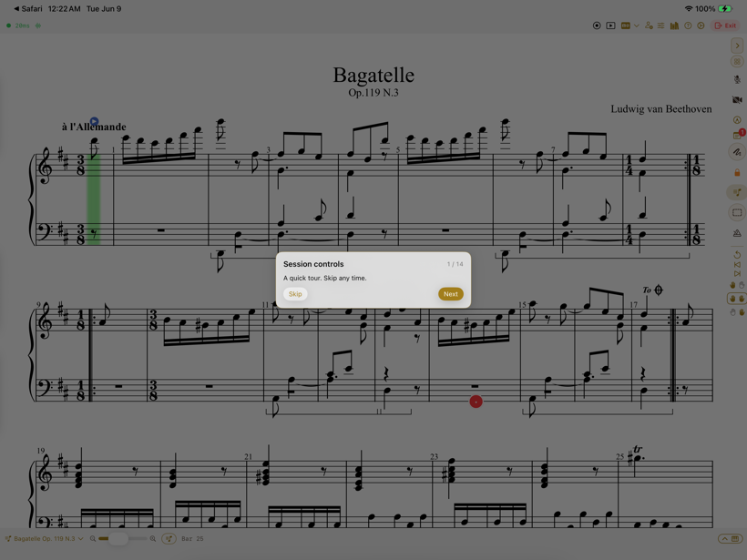Click the Op.119 N.3 subtitle

coord(373,92)
